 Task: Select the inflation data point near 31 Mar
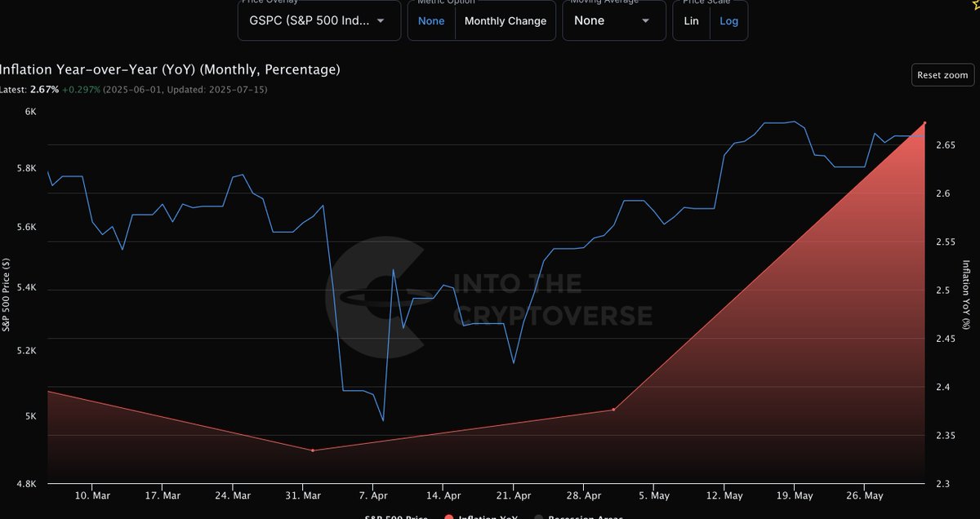point(313,450)
